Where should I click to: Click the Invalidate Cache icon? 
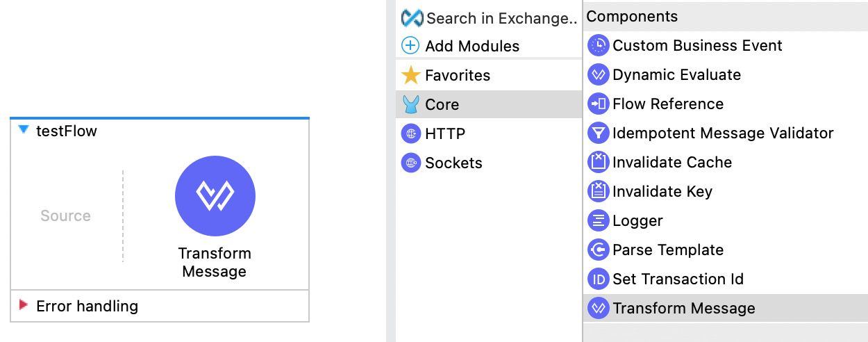(x=598, y=163)
